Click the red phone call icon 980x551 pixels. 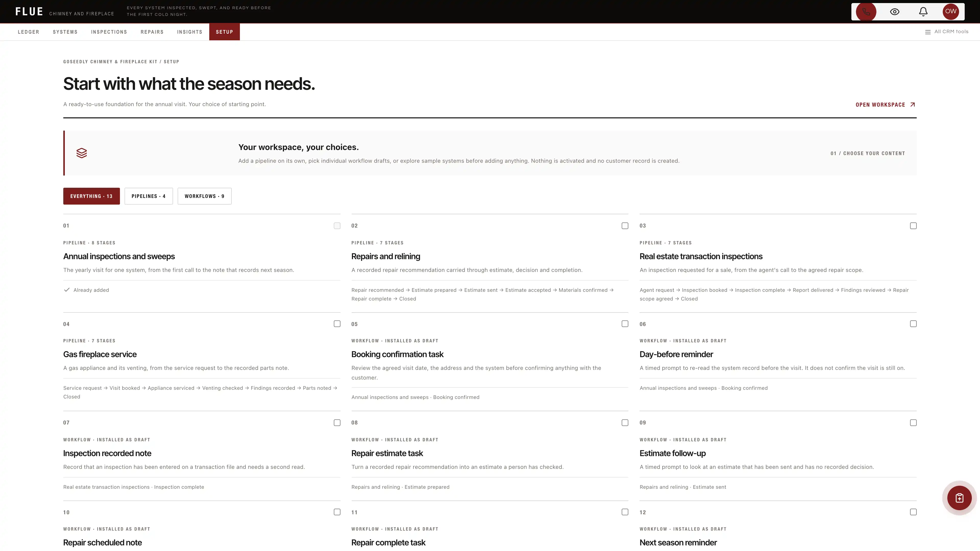tap(866, 12)
